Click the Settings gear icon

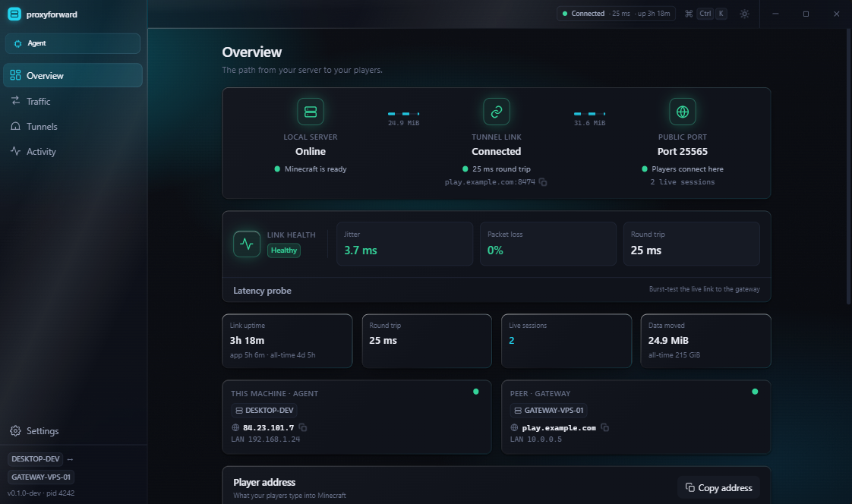[15, 430]
